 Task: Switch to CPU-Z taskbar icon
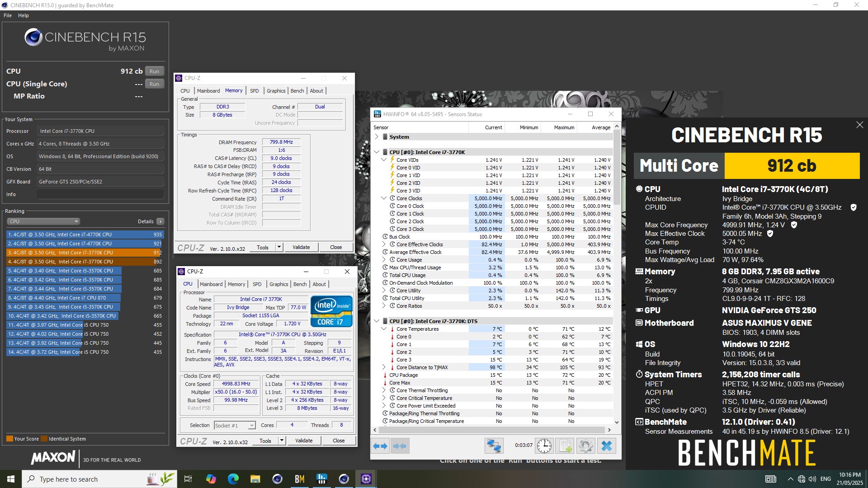pyautogui.click(x=366, y=479)
